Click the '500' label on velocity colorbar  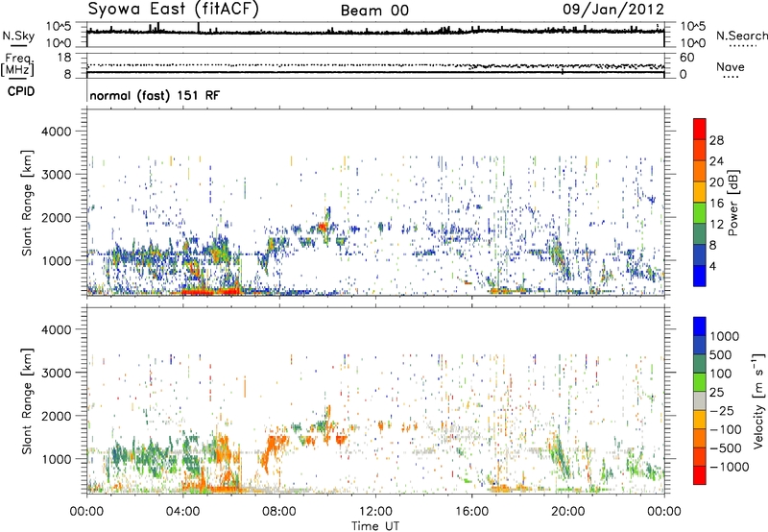pyautogui.click(x=721, y=354)
